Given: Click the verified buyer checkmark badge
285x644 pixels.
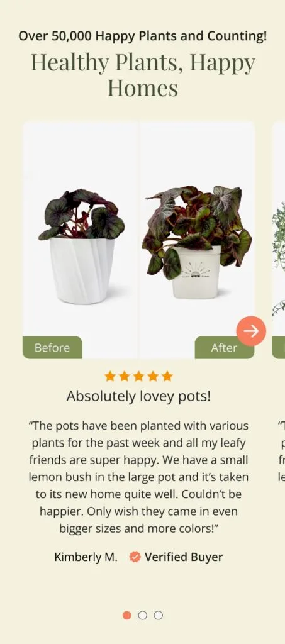Looking at the screenshot, I should point(135,557).
